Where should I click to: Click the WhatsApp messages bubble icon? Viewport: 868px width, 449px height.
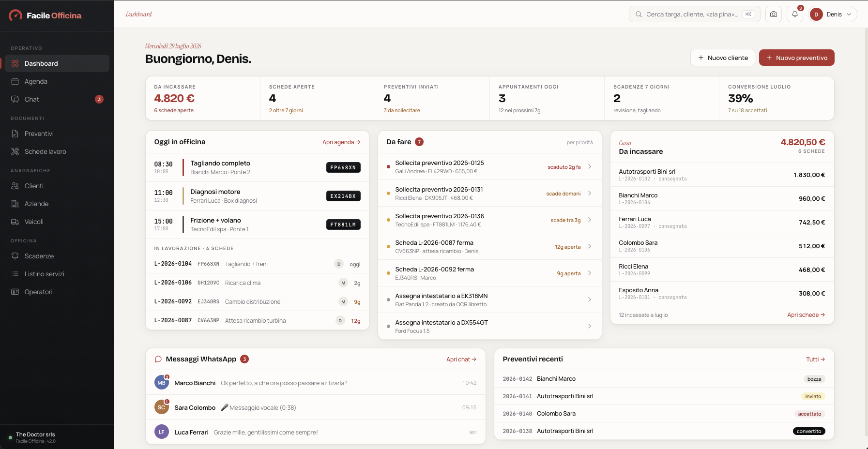point(158,359)
